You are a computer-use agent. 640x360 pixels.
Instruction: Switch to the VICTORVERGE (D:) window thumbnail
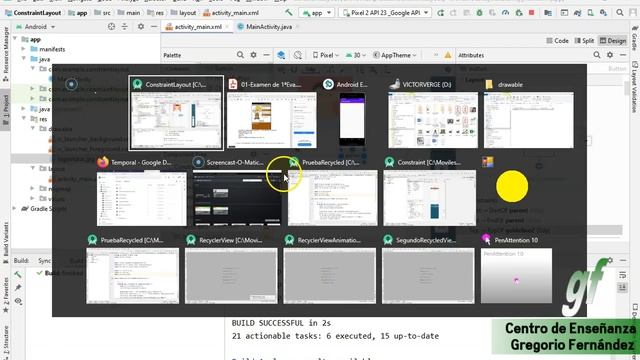[433, 120]
